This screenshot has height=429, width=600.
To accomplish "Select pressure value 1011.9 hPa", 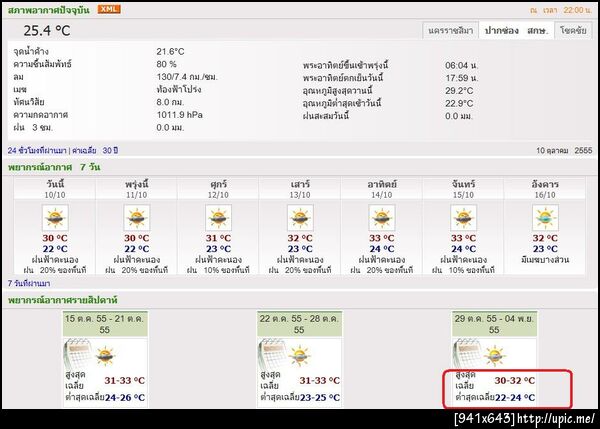I will click(x=179, y=115).
